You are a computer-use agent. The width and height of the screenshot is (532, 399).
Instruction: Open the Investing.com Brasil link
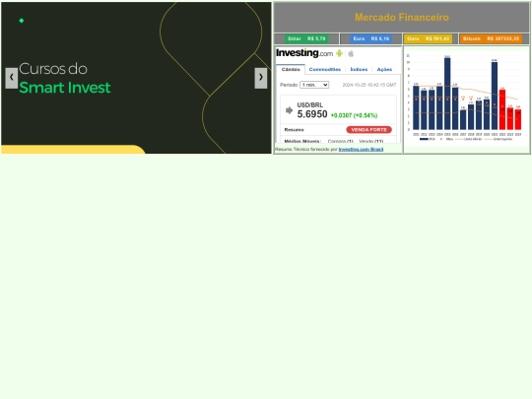point(361,150)
